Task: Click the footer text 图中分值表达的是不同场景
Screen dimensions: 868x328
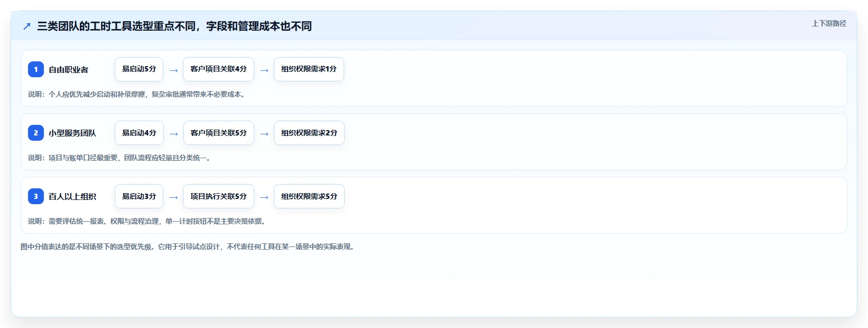Action: (188, 247)
